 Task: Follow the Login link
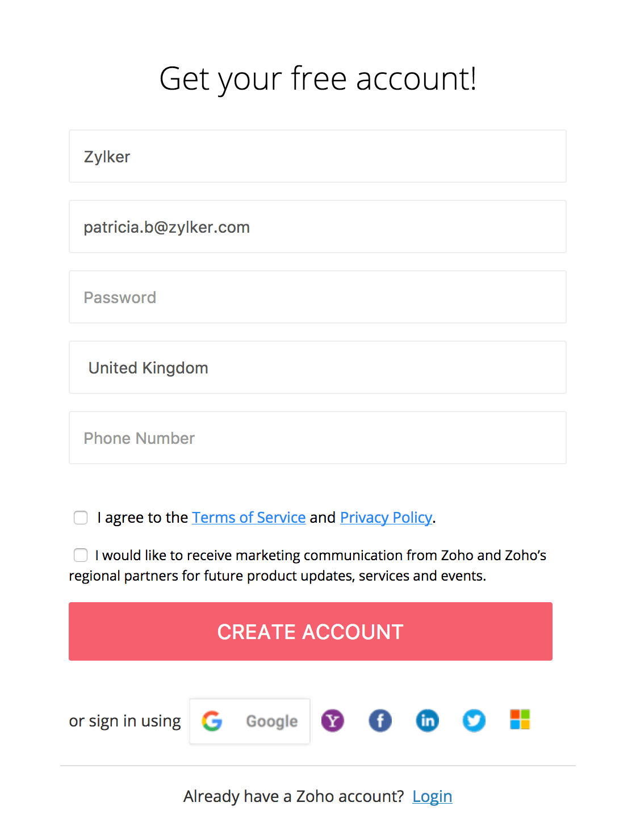(432, 796)
